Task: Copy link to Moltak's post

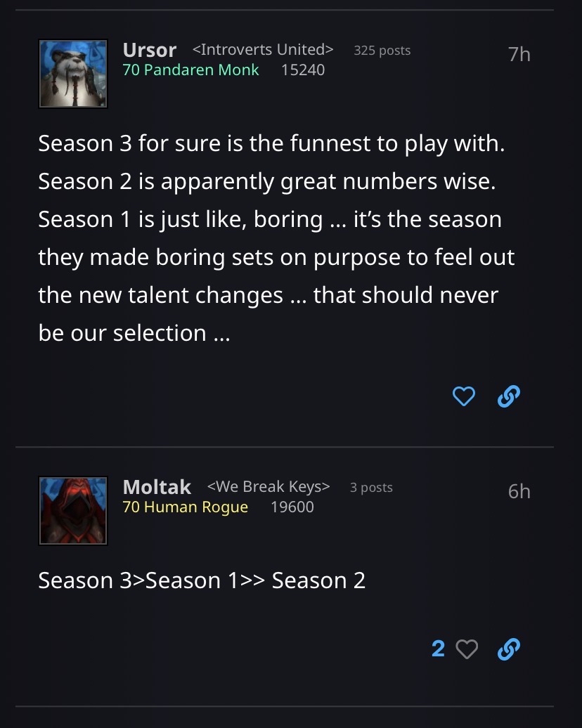Action: click(x=508, y=649)
